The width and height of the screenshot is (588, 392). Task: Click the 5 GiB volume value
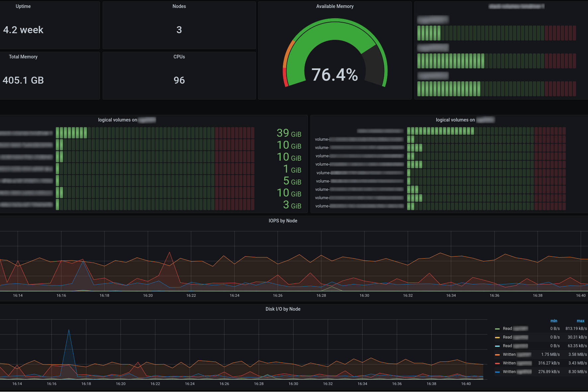coord(292,181)
